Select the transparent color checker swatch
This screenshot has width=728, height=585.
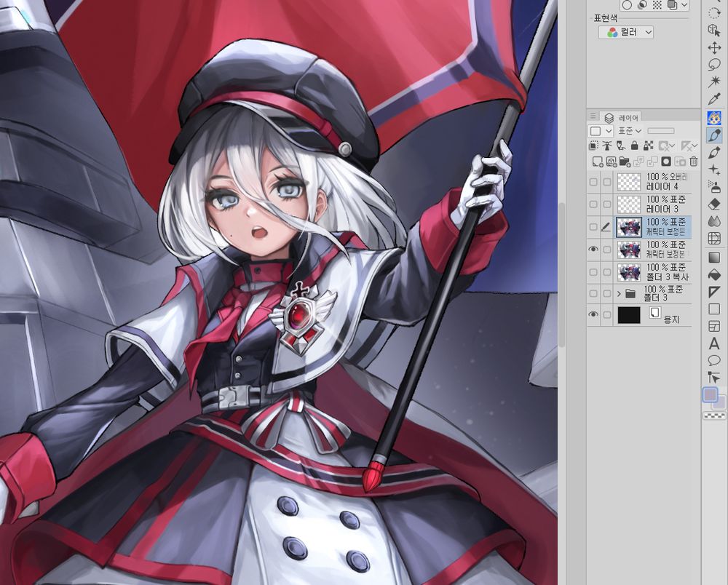click(x=714, y=415)
